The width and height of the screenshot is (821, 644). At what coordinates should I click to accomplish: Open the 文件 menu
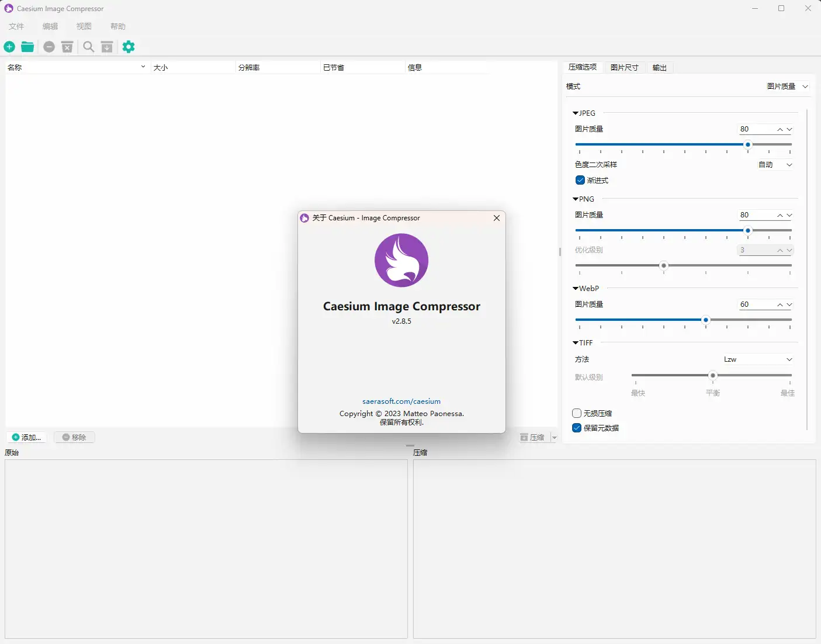click(16, 26)
